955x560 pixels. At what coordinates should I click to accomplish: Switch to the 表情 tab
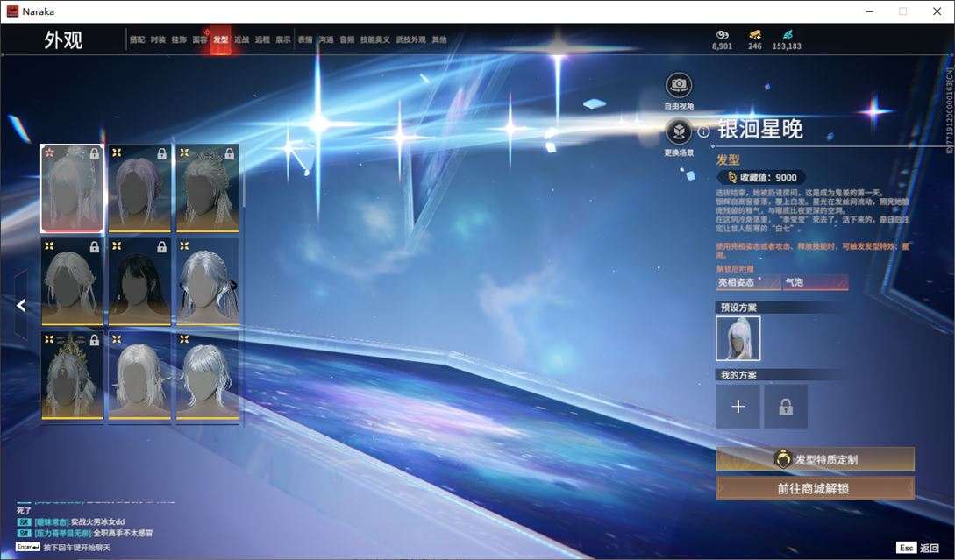point(304,39)
